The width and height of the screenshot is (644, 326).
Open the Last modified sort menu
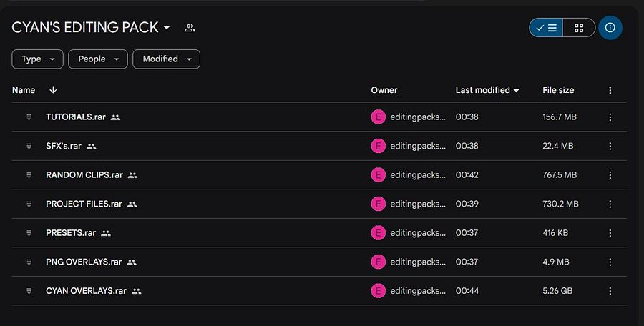[487, 90]
